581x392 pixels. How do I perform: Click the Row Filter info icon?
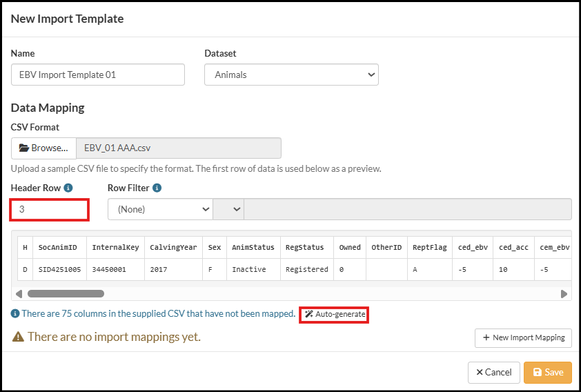click(157, 188)
